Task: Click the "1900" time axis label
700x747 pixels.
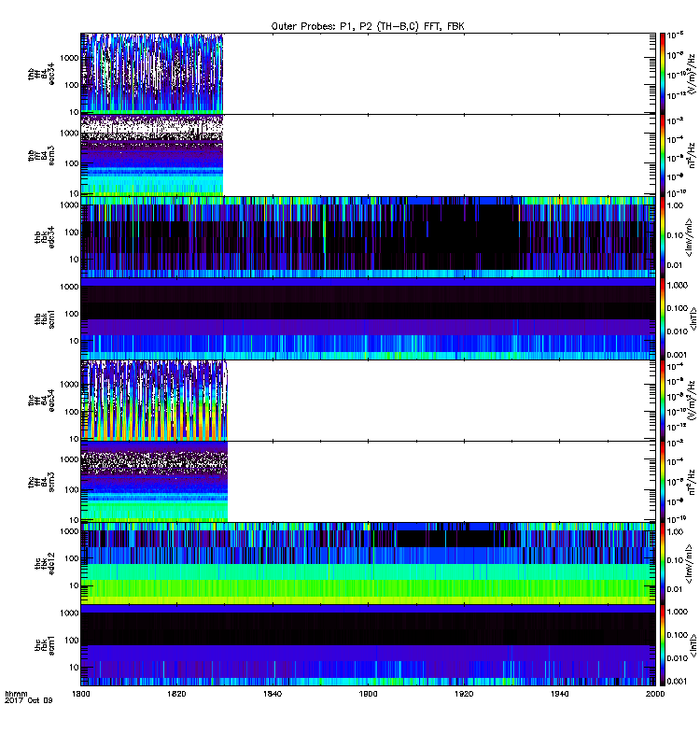Action: click(368, 694)
